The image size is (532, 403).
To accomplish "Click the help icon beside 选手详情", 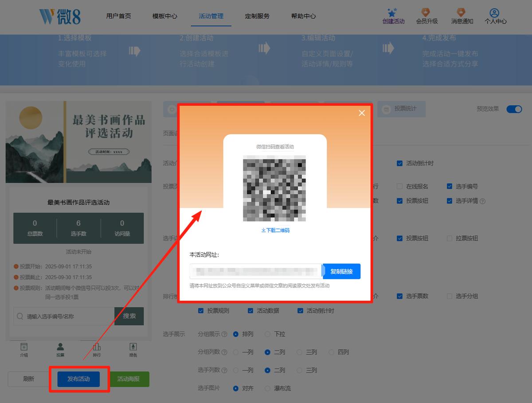I will tap(483, 201).
